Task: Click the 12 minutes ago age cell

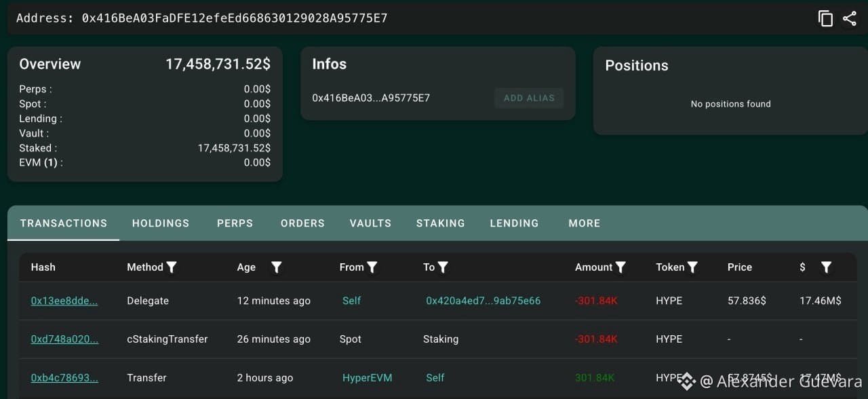Action: tap(274, 301)
